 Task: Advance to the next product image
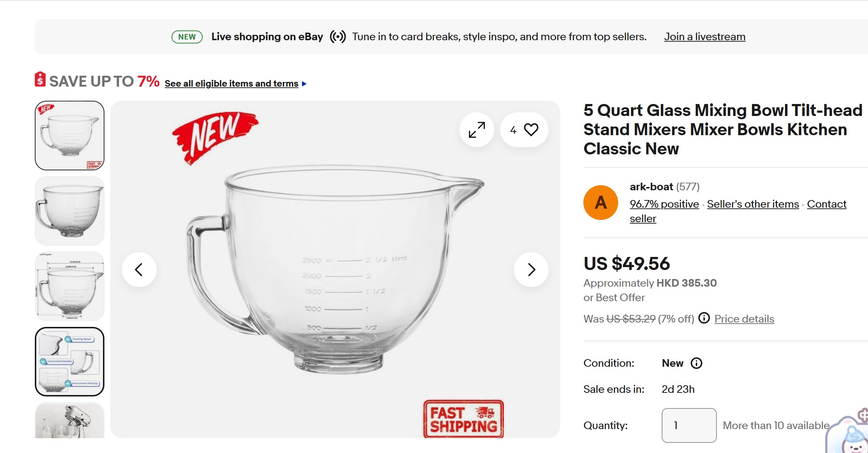click(531, 270)
